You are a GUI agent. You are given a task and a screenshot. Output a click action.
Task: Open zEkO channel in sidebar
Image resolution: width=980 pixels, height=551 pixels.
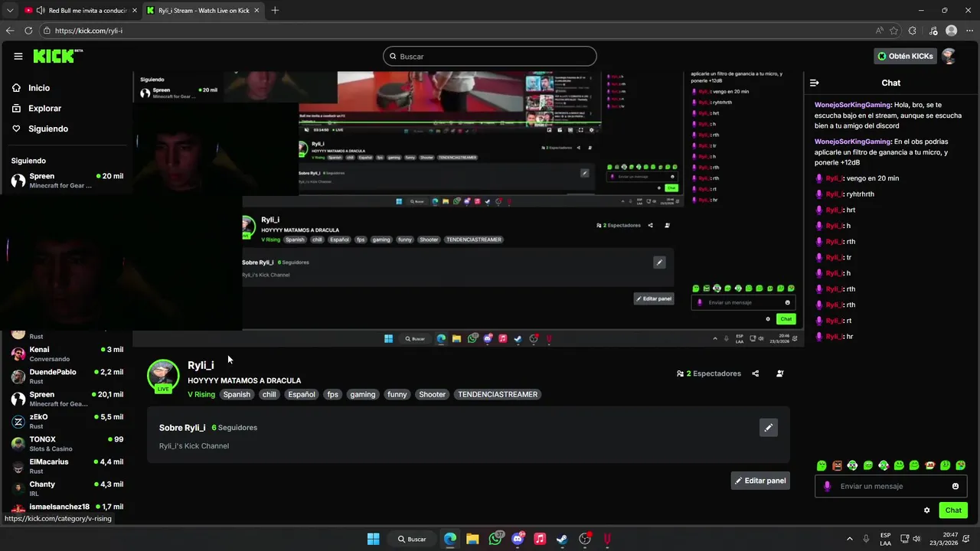(x=67, y=421)
